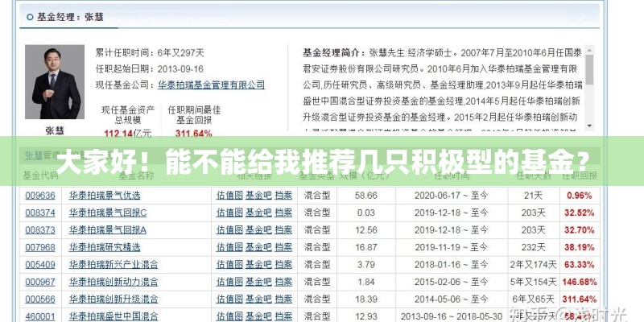Open 基金吧 for 华泰柏瑞景气优选
The width and height of the screenshot is (644, 322).
point(258,196)
